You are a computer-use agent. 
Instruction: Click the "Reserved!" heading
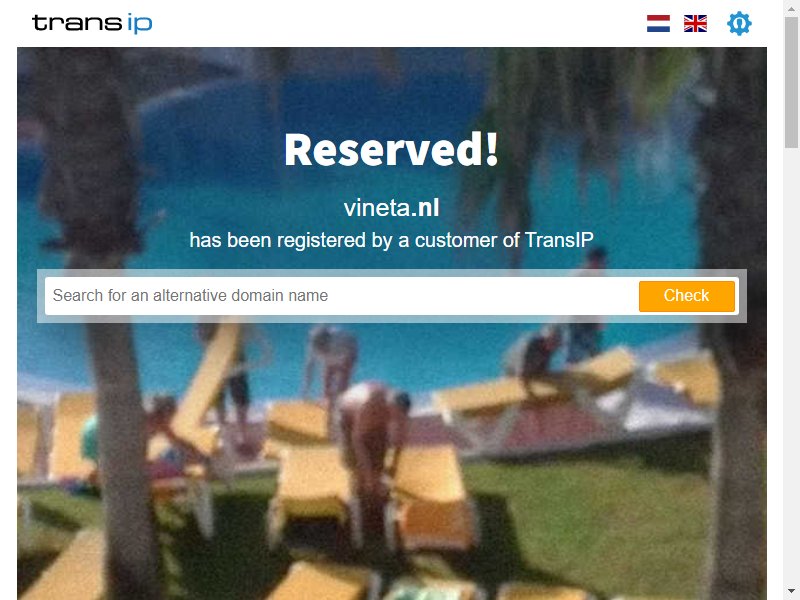[391, 149]
